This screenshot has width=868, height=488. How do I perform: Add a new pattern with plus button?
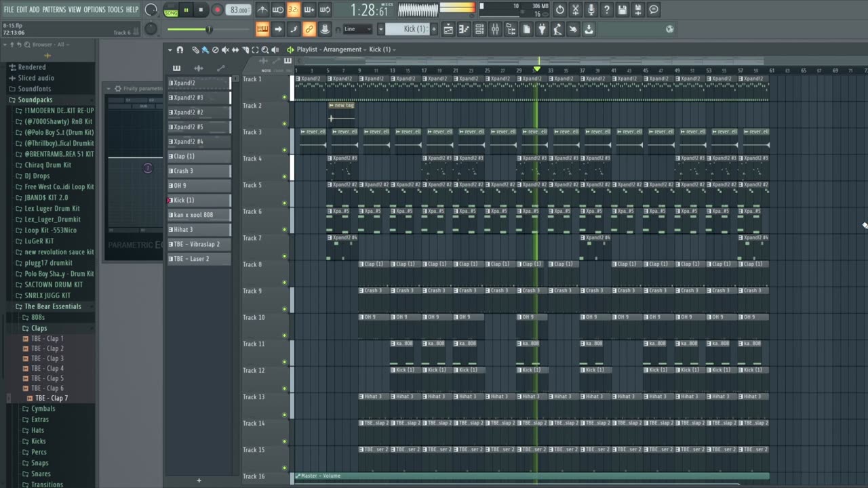[199, 481]
